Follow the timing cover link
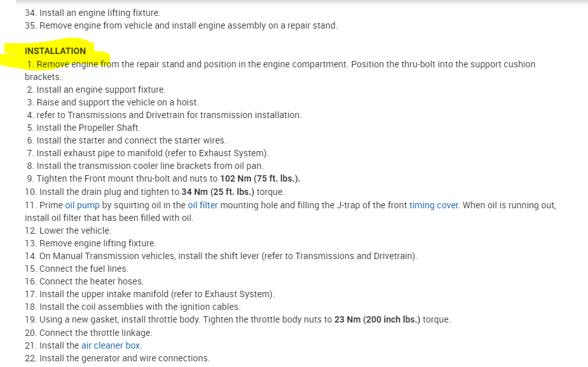Viewport: 588px width, 367px height. click(x=434, y=205)
